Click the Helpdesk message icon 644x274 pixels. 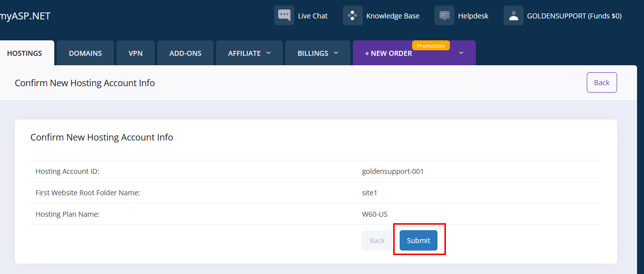(x=444, y=15)
